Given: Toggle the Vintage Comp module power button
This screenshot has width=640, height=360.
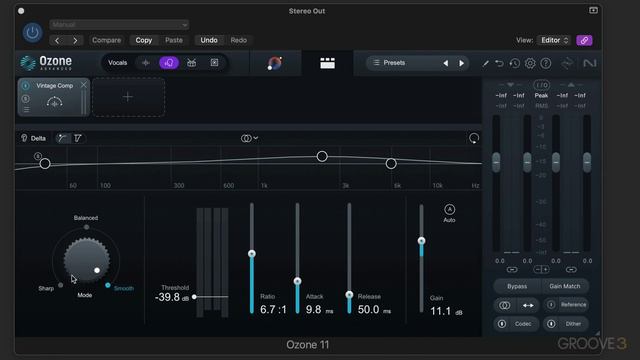Looking at the screenshot, I should coord(26,86).
